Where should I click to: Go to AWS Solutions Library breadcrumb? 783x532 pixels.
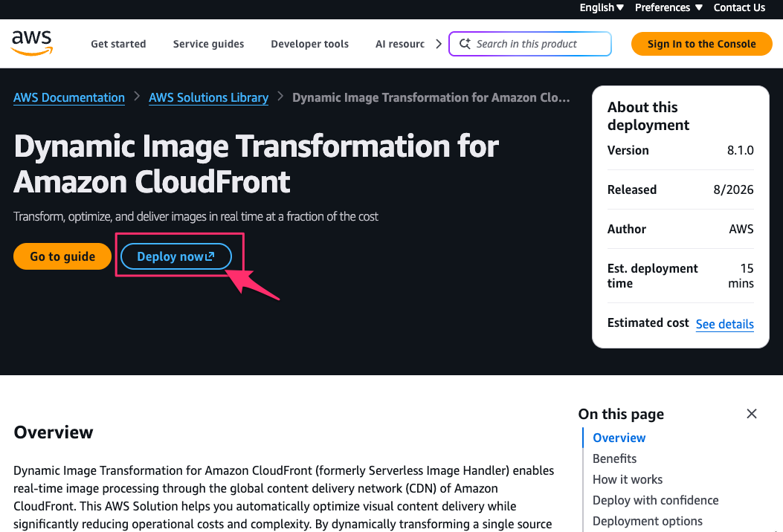tap(208, 97)
